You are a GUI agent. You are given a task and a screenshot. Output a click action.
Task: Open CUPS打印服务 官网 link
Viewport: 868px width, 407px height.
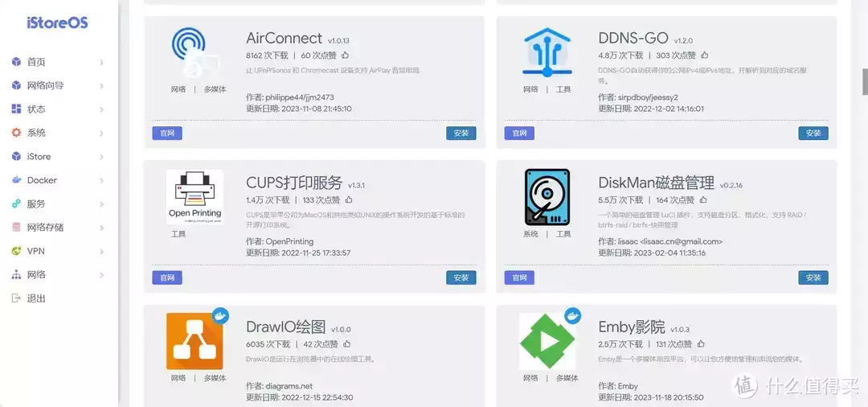click(167, 277)
